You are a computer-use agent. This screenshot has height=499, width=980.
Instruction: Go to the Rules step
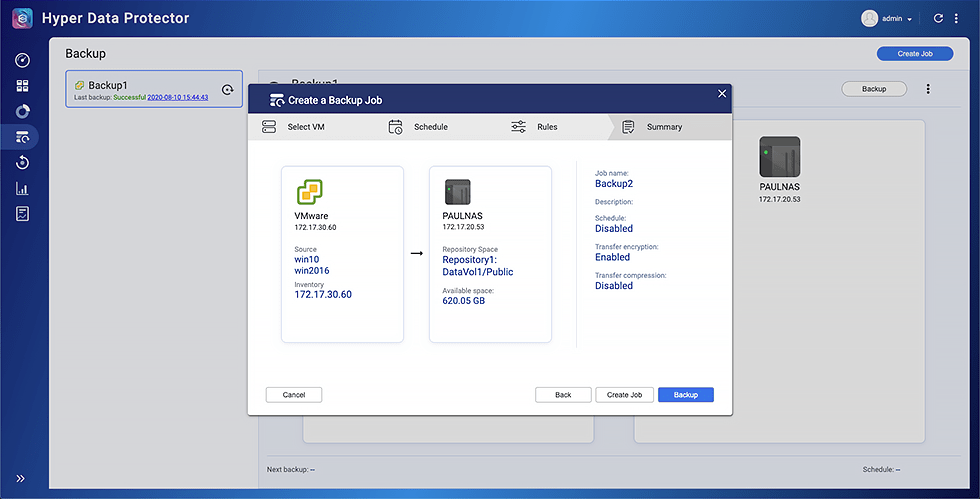(x=547, y=127)
